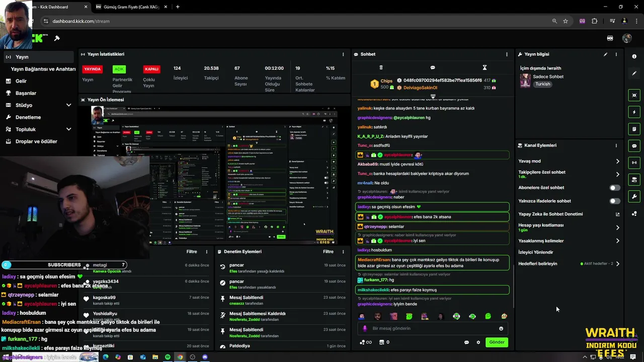Click the Sadece Sohbet category thumbnail

pyautogui.click(x=525, y=80)
